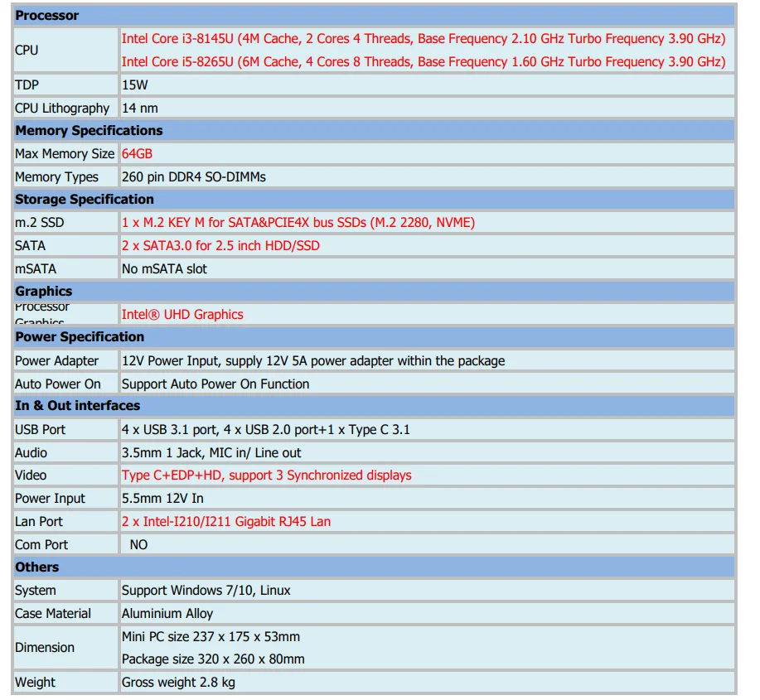Screen dimensions: 760x700
Task: Click the Audio row label
Action: pyautogui.click(x=31, y=453)
